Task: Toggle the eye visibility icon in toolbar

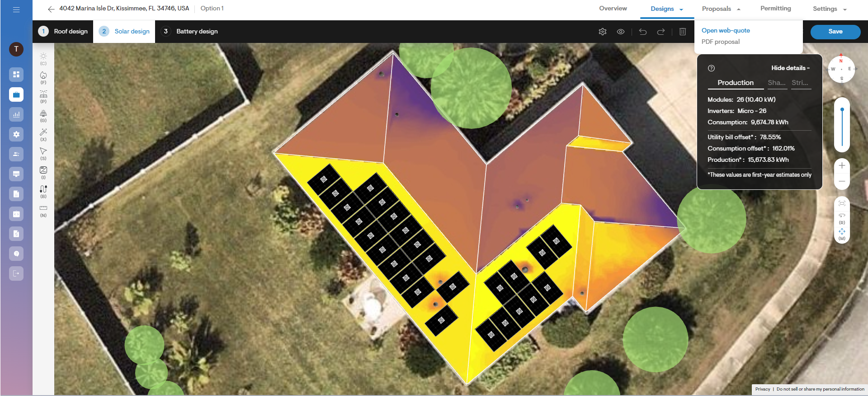Action: [x=621, y=32]
